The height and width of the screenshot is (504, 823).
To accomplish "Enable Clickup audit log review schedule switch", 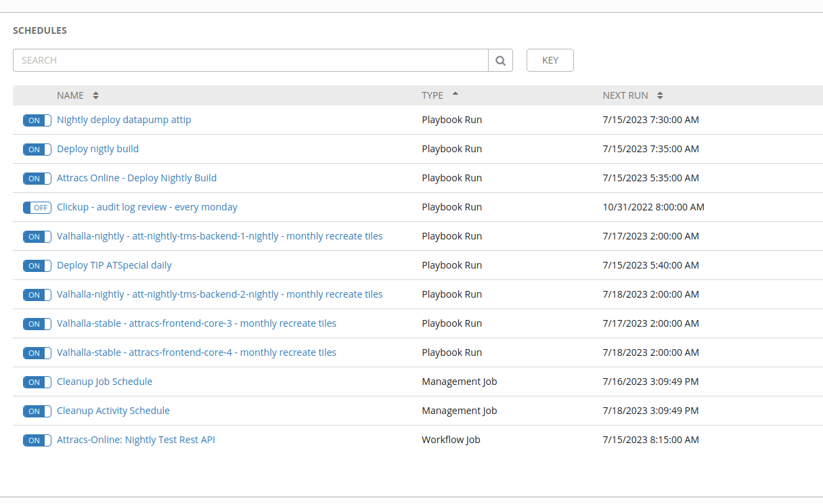I will point(37,208).
